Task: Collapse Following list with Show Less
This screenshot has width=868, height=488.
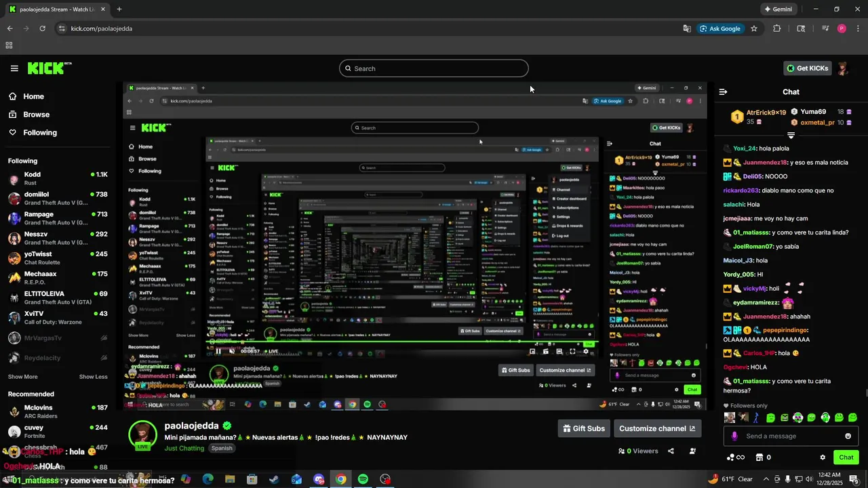Action: 93,377
